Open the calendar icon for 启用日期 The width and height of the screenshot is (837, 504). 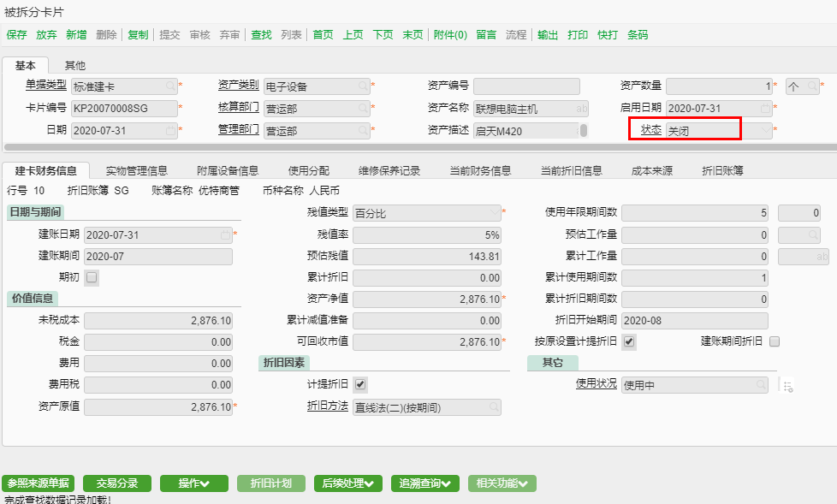765,109
